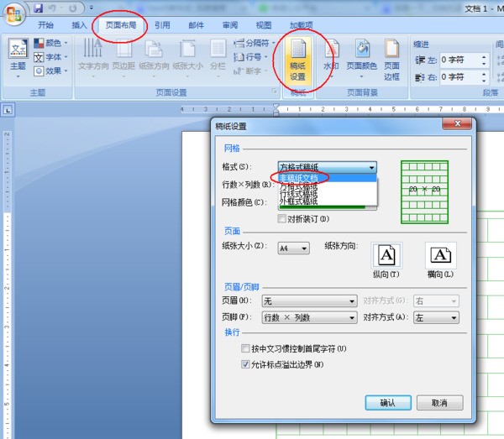Image resolution: width=504 pixels, height=439 pixels.
Task: Decrease right indent with spinner down arrow
Action: (x=484, y=81)
